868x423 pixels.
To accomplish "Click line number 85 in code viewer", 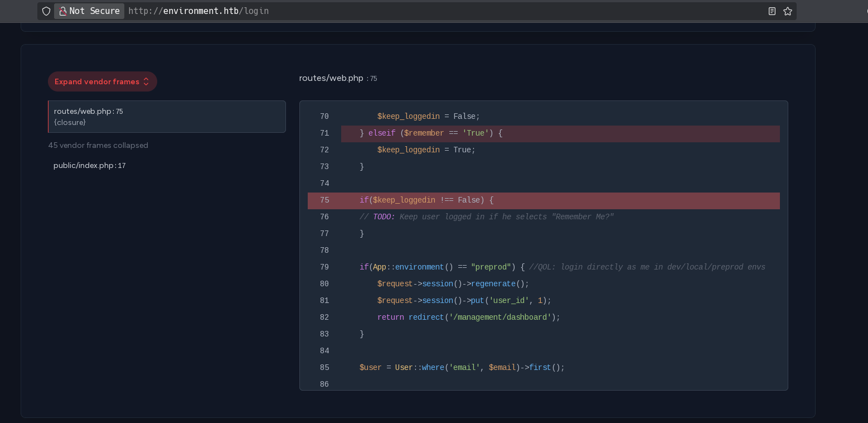I will tap(324, 368).
